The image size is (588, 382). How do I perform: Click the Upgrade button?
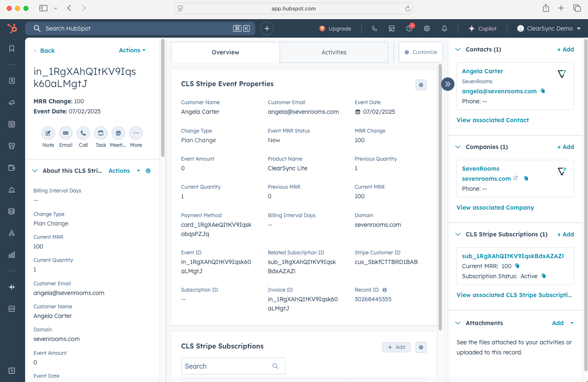click(335, 28)
